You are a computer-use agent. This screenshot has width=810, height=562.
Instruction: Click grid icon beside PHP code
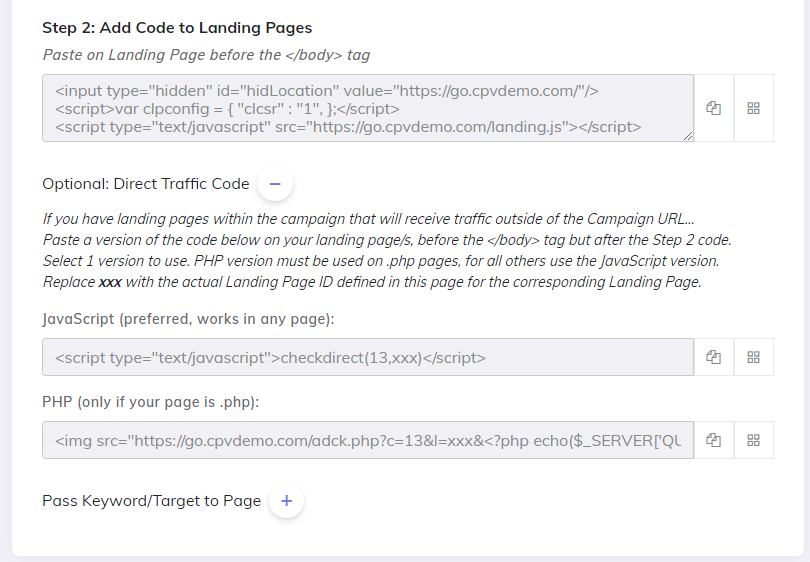tap(754, 440)
